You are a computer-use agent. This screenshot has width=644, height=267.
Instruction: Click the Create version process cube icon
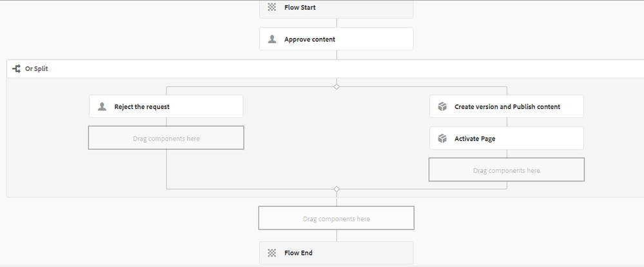pyautogui.click(x=442, y=107)
